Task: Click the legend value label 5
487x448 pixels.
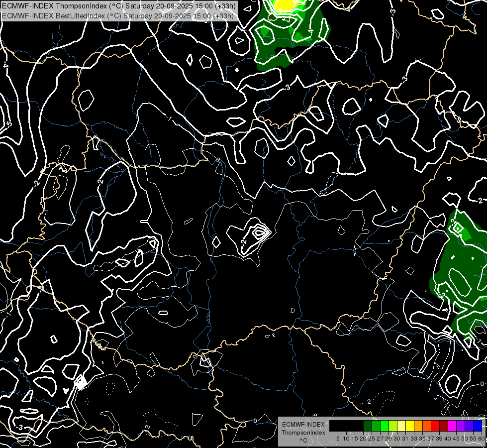Action: pyautogui.click(x=338, y=439)
